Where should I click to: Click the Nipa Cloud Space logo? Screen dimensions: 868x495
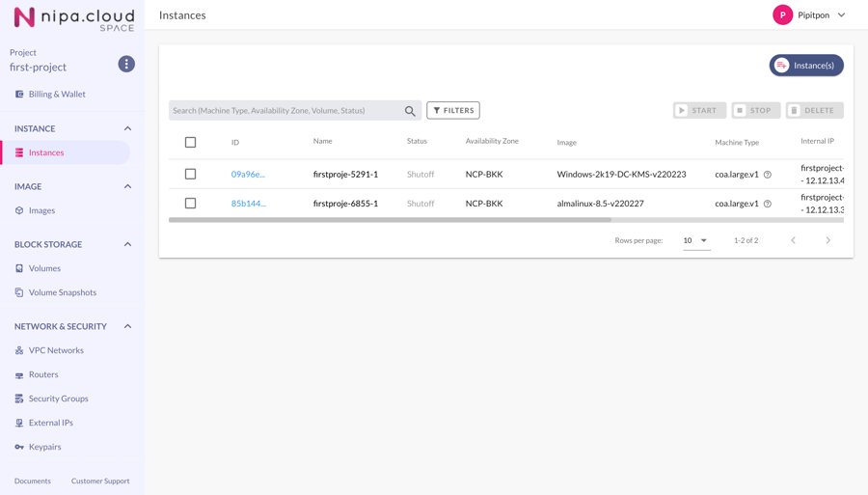pos(73,18)
